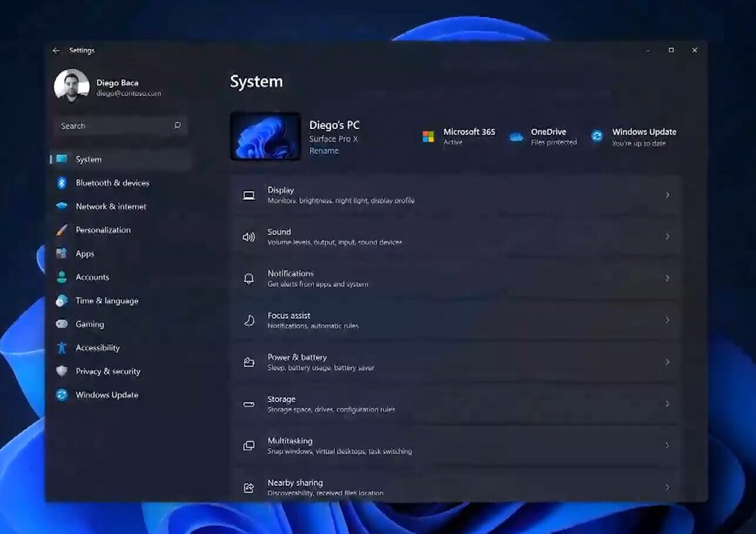The width and height of the screenshot is (756, 534).
Task: Click the Bluetooth icon in the sidebar
Action: [63, 183]
